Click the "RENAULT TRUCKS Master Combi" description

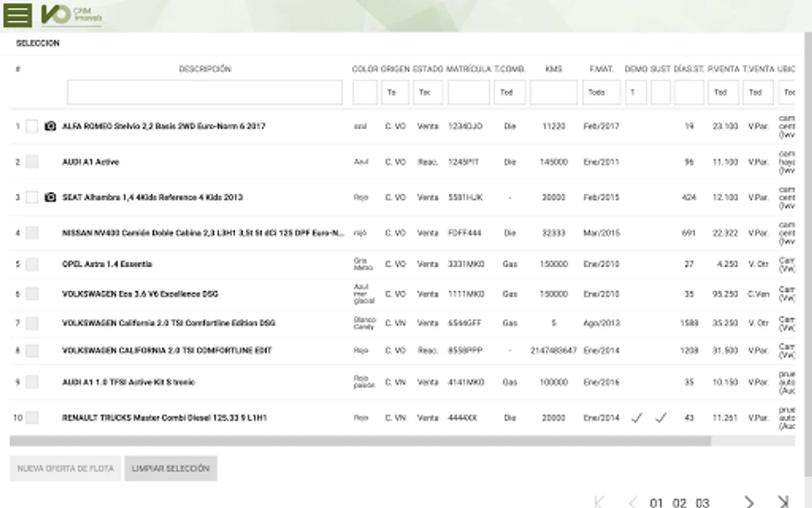click(164, 418)
